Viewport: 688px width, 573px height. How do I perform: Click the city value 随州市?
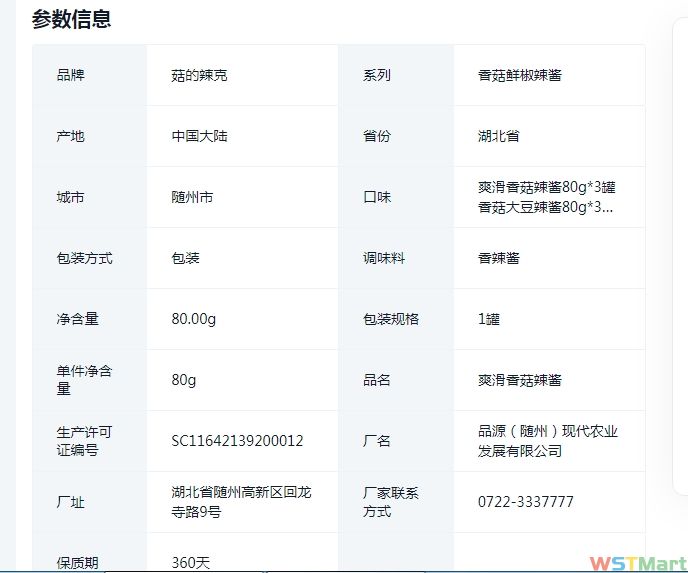[193, 197]
